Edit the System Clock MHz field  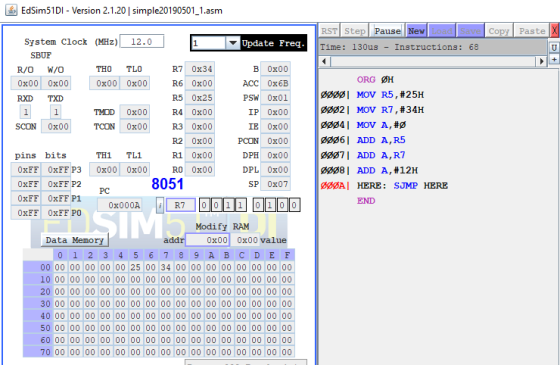coord(142,41)
